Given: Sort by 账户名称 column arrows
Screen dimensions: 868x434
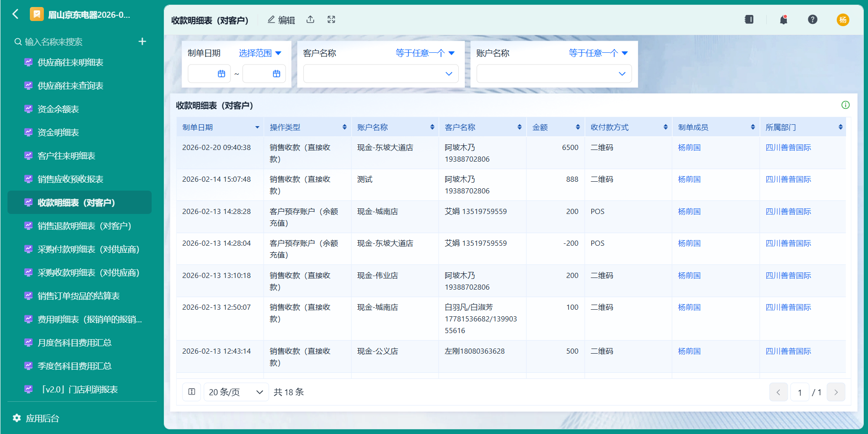Looking at the screenshot, I should (x=432, y=127).
